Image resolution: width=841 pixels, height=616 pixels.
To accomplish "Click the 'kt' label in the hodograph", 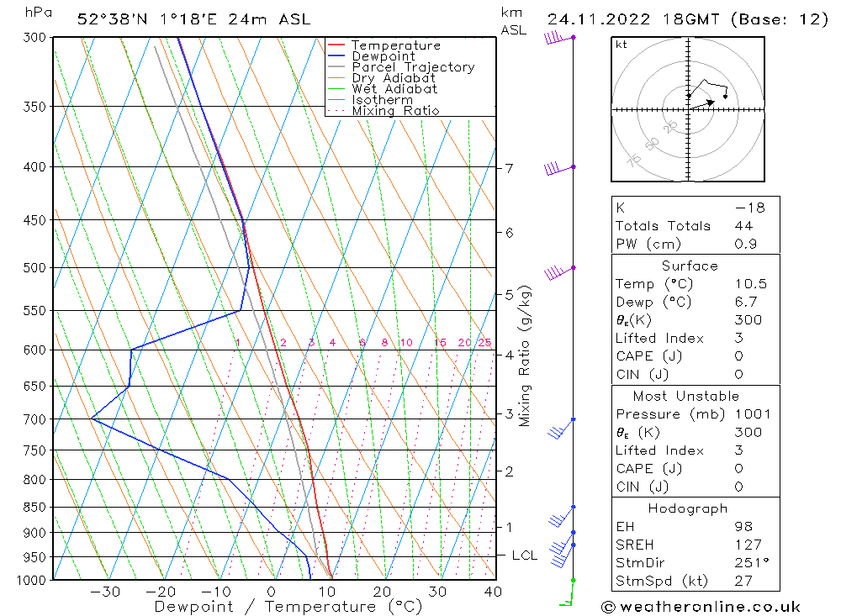I will (x=621, y=45).
